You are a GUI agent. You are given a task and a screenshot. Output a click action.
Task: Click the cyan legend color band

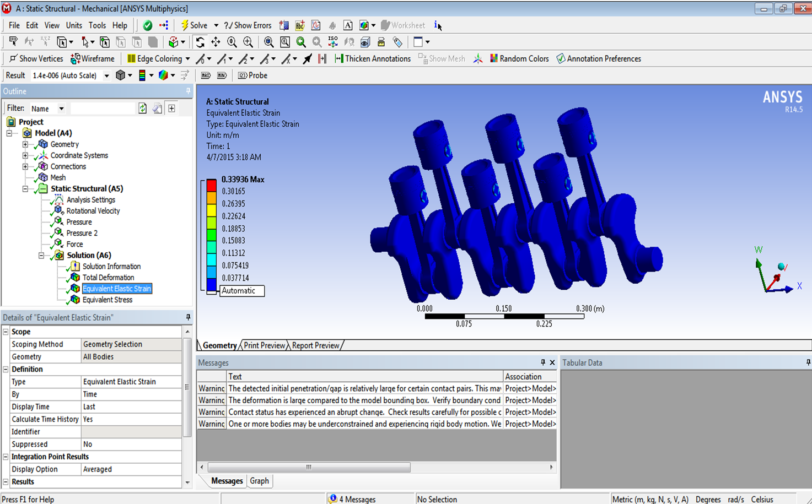click(212, 259)
